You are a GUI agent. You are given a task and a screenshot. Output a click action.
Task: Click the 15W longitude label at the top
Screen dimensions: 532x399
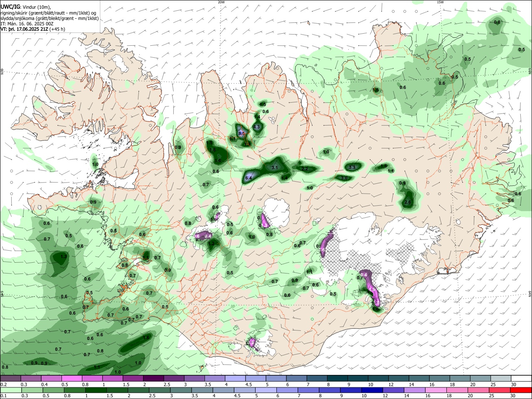pos(440,2)
